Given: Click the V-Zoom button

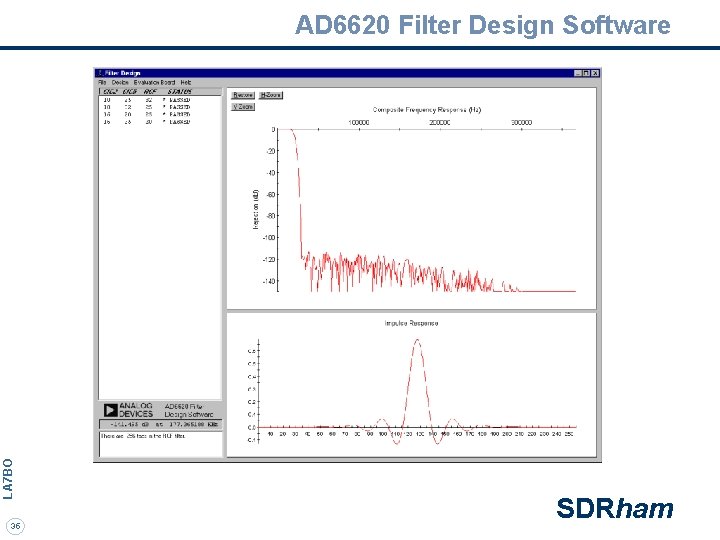Looking at the screenshot, I should (x=243, y=107).
